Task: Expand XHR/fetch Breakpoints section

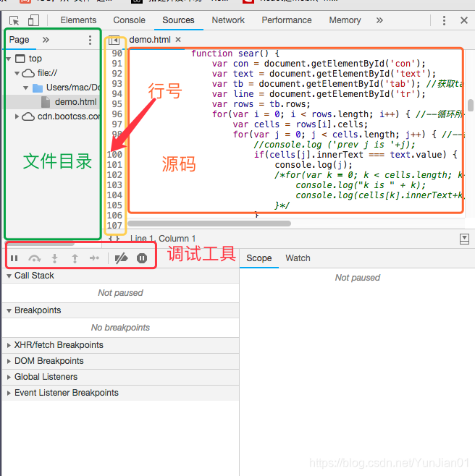Action: (x=59, y=345)
